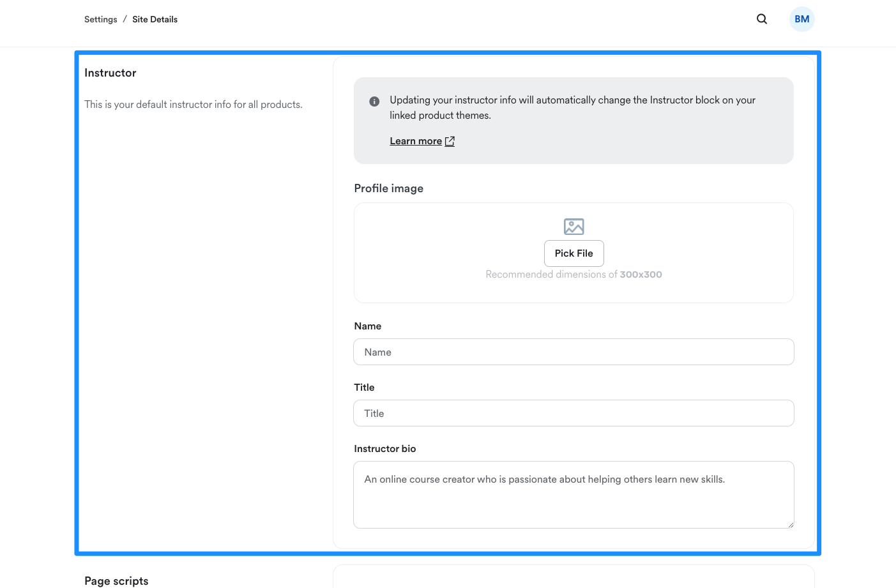Click the Profile image label
Screen dimensions: 896x588
click(389, 188)
